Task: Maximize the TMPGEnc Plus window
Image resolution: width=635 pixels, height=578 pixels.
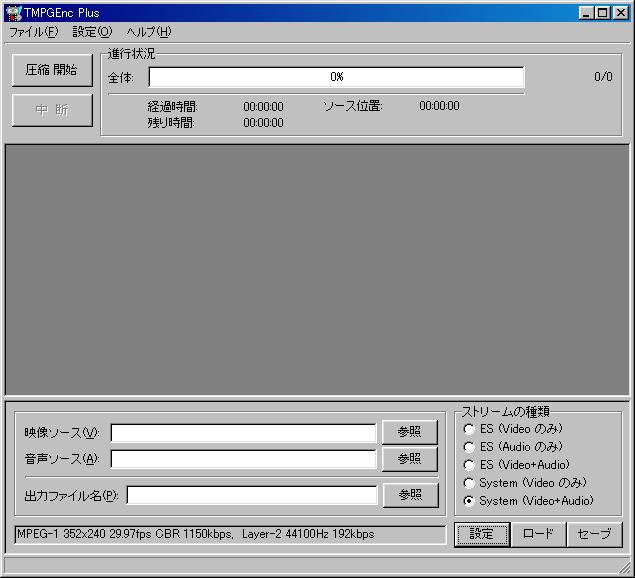Action: tap(602, 13)
